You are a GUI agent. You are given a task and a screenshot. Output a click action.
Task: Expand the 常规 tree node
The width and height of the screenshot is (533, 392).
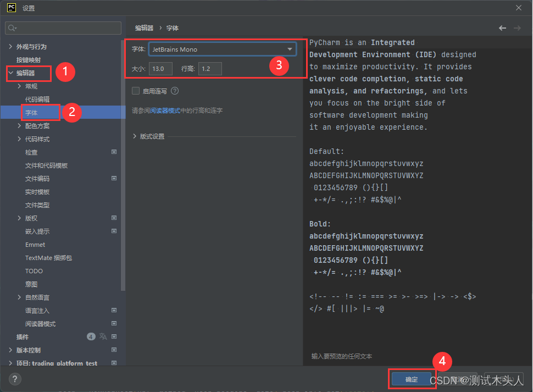[x=19, y=86]
